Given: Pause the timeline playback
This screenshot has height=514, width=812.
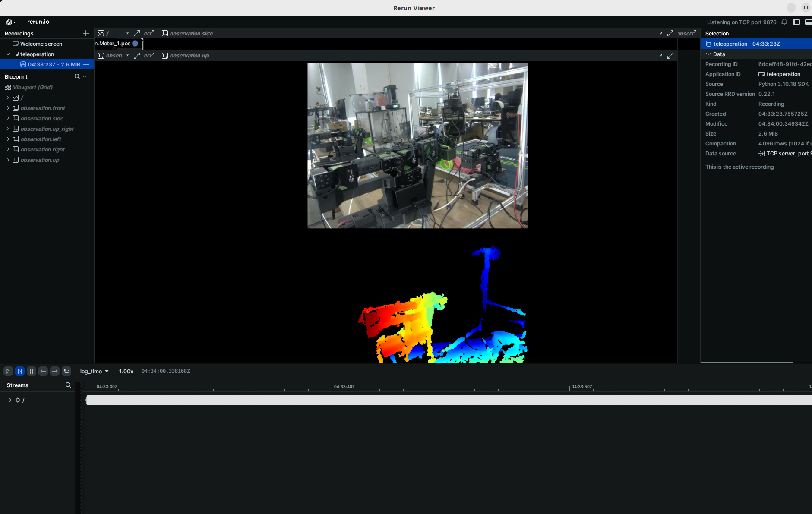Looking at the screenshot, I should point(31,371).
